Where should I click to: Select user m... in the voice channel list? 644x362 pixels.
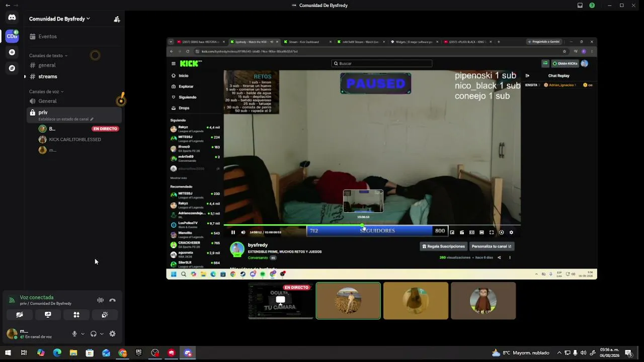tap(78, 150)
